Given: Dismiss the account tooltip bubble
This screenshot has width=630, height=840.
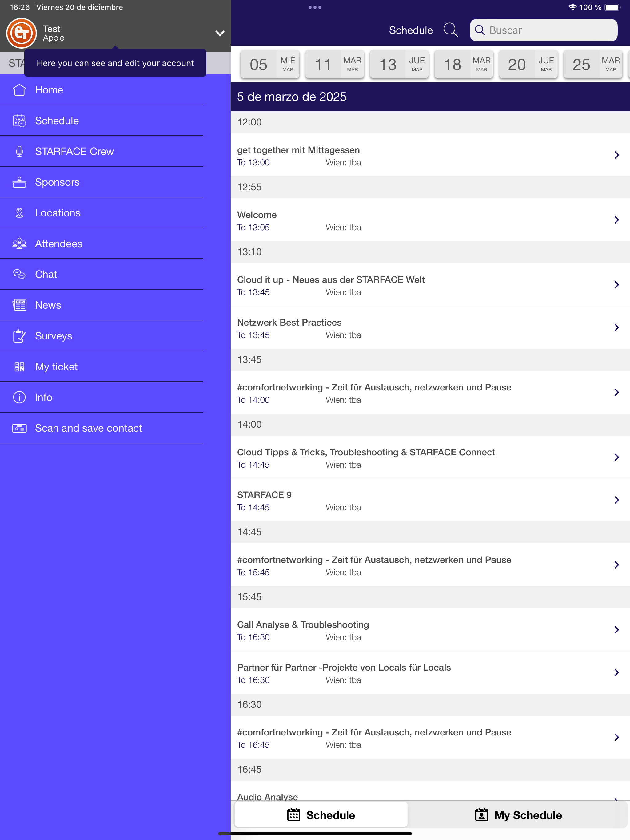Looking at the screenshot, I should tap(115, 63).
